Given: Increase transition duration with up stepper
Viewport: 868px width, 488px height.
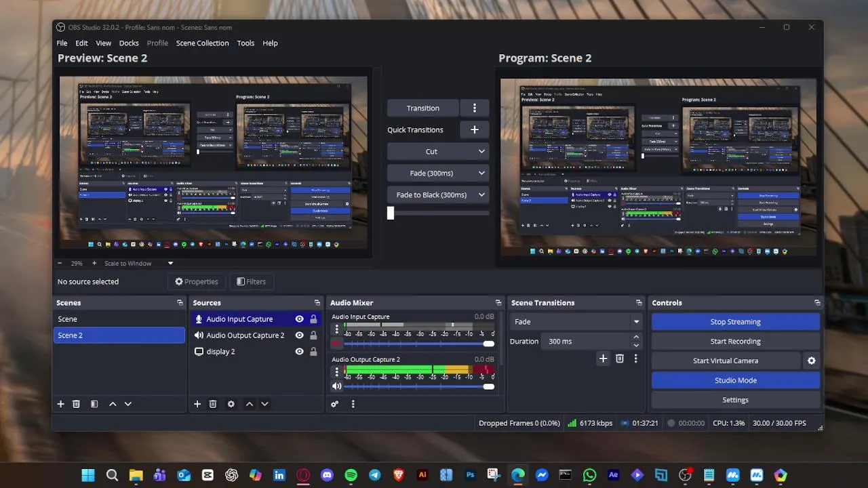Looking at the screenshot, I should tap(636, 337).
